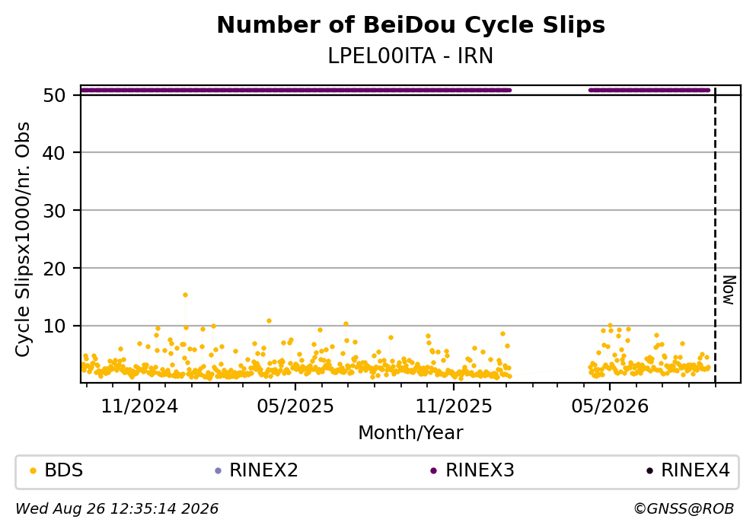Screen dimensions: 756x532
Task: Click the 05/2026 x-axis tick label
Action: coord(610,406)
